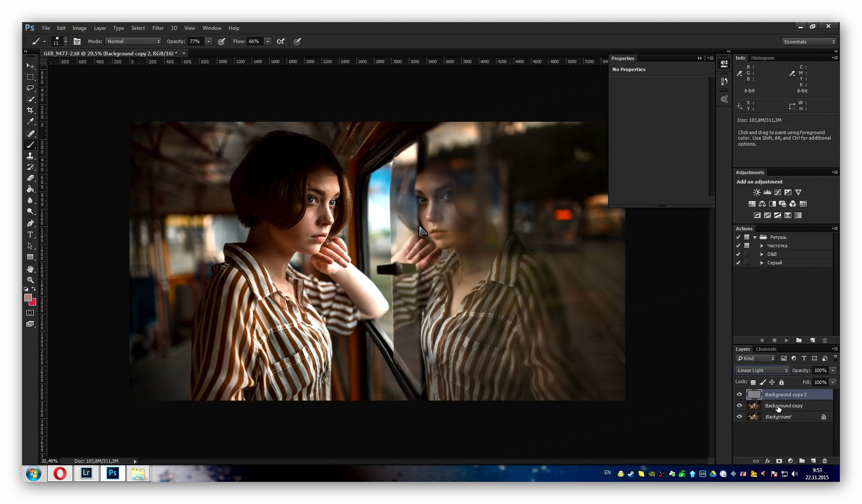Add a Brightness/Contrast adjustment
This screenshot has width=862, height=504.
[757, 192]
